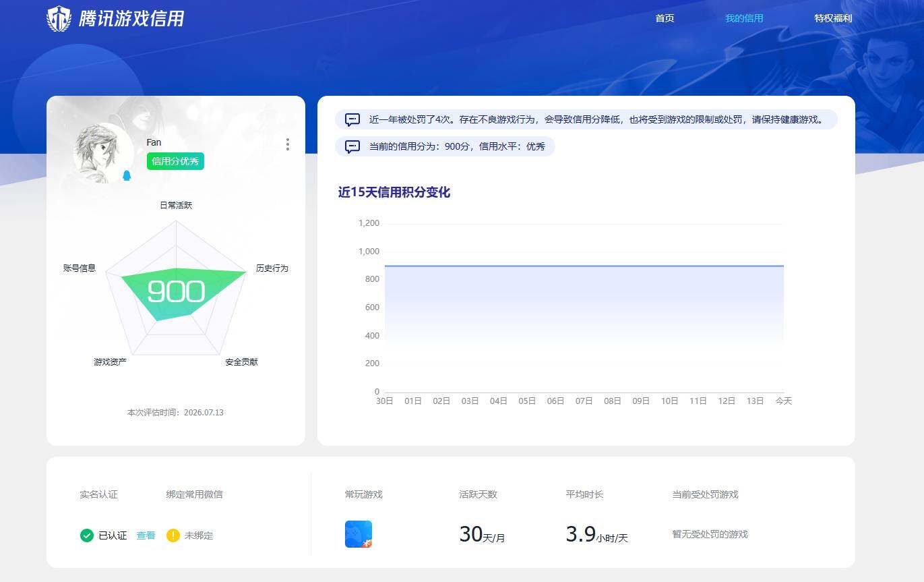924x582 pixels.
Task: Click the 近15天信用积分变化 chart heading
Action: coord(394,192)
